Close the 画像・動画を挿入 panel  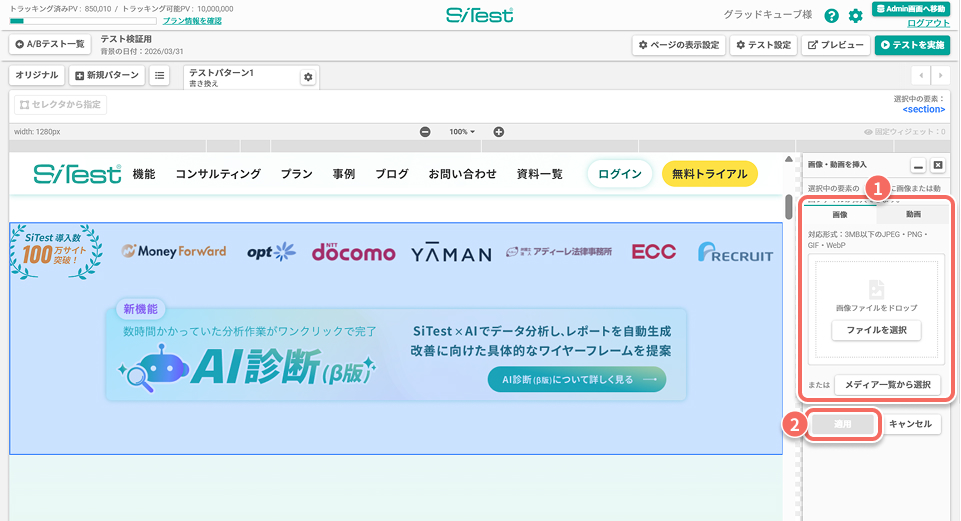938,165
